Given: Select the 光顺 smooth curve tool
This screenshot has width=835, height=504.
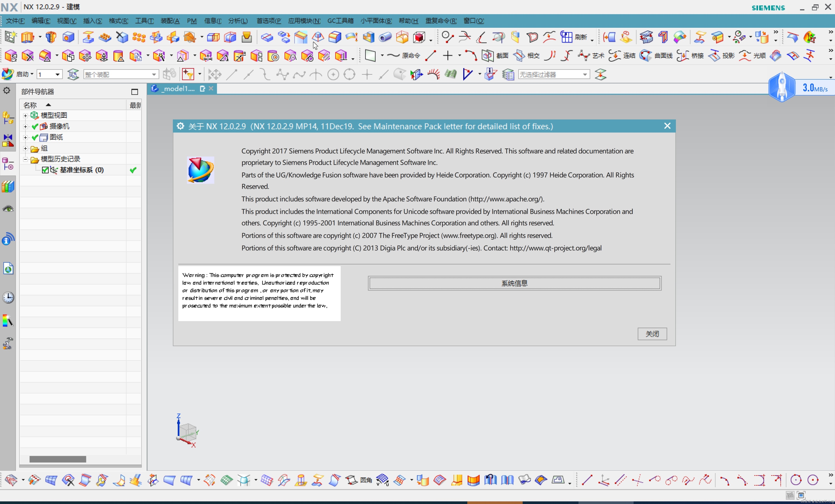Looking at the screenshot, I should tap(752, 56).
